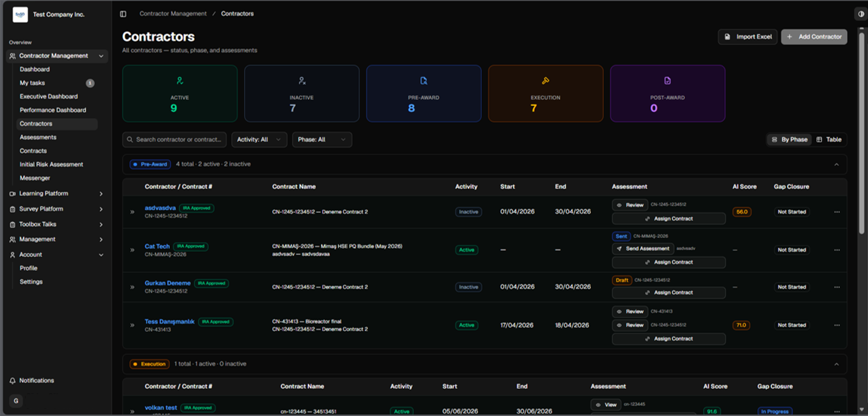Click the Survey Platform clipboard icon
The image size is (868, 416).
pyautogui.click(x=12, y=209)
